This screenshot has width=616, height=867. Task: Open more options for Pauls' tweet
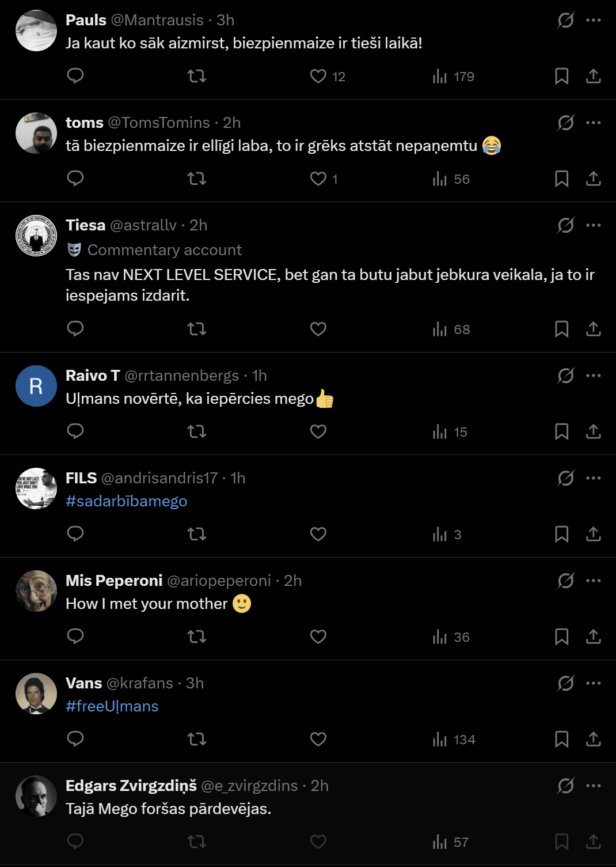click(593, 20)
